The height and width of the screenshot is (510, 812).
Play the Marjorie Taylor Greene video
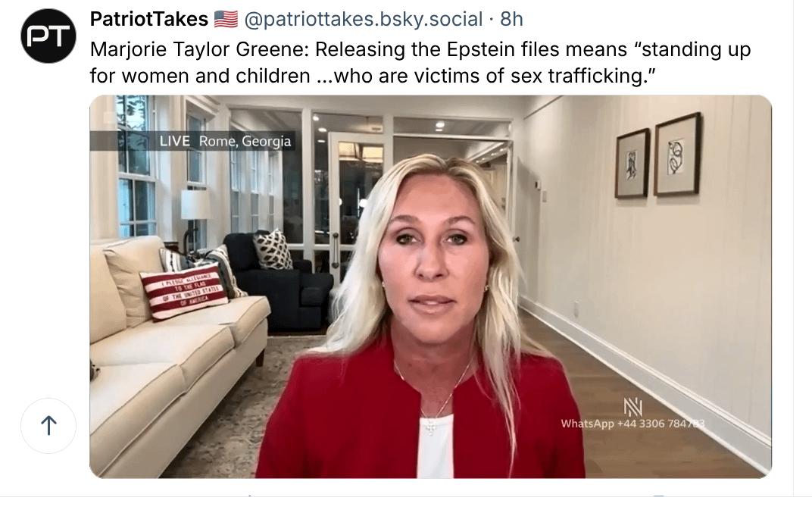click(430, 286)
